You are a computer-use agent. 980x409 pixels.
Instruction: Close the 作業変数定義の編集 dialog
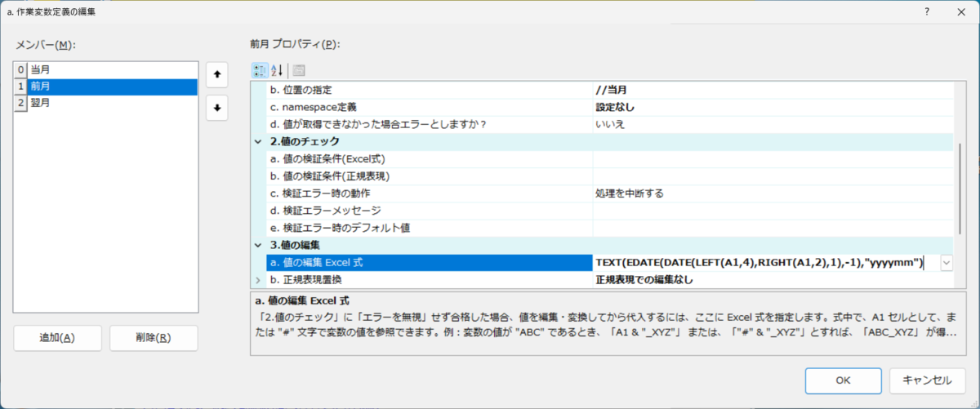(961, 12)
